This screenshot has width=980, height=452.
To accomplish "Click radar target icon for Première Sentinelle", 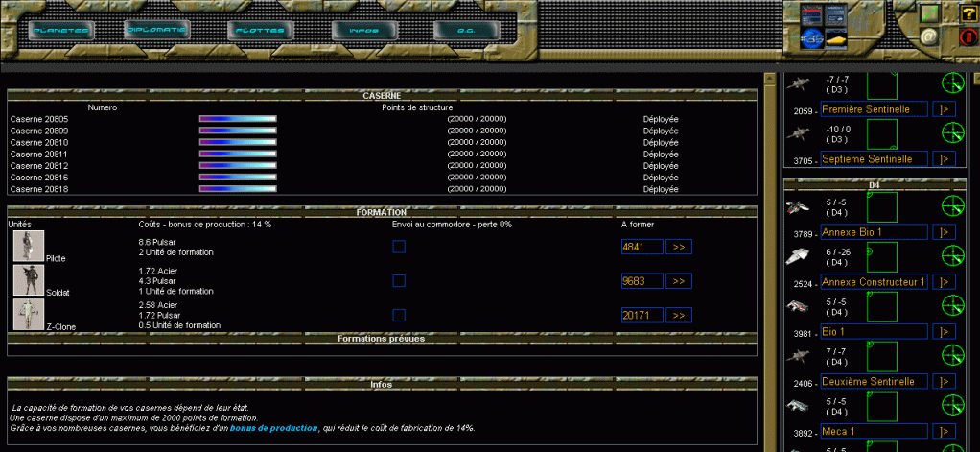I will (x=953, y=83).
